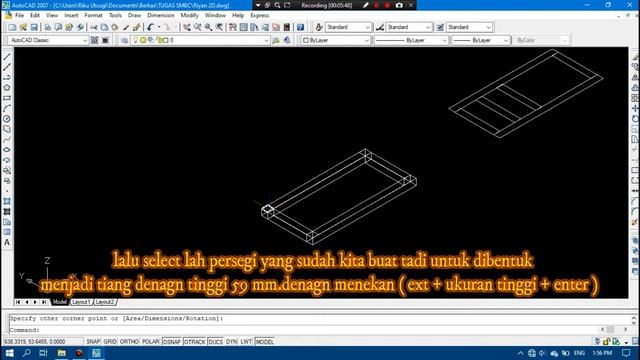Click the Table Style icon
This screenshot has width=640, height=360.
click(440, 27)
